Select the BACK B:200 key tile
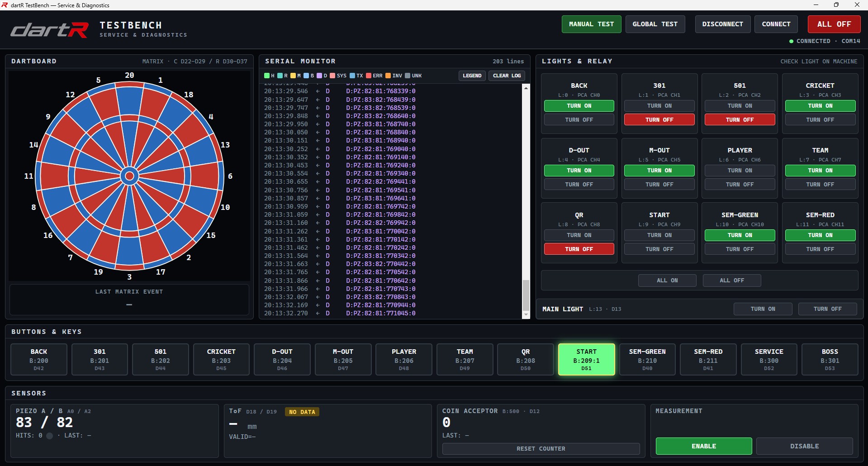This screenshot has width=868, height=466. 39,360
